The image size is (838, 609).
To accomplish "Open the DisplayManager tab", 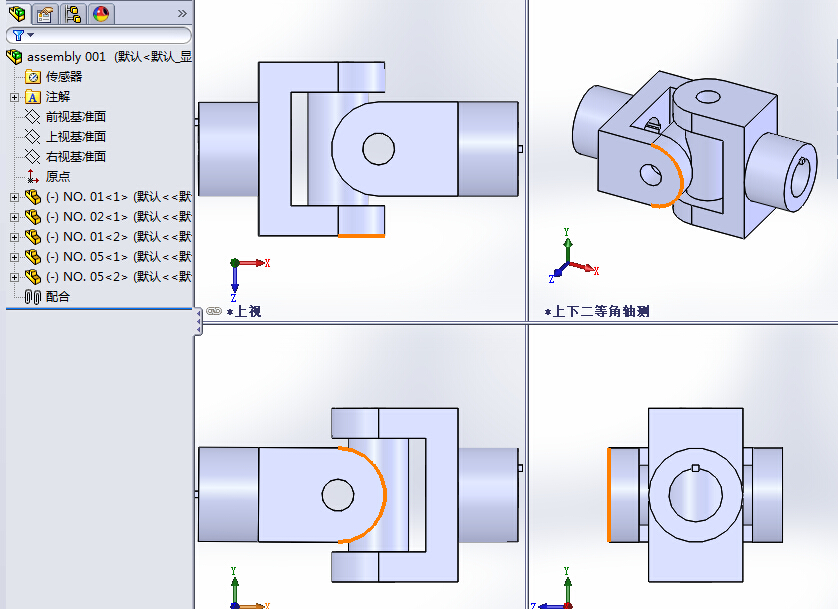I will point(100,13).
